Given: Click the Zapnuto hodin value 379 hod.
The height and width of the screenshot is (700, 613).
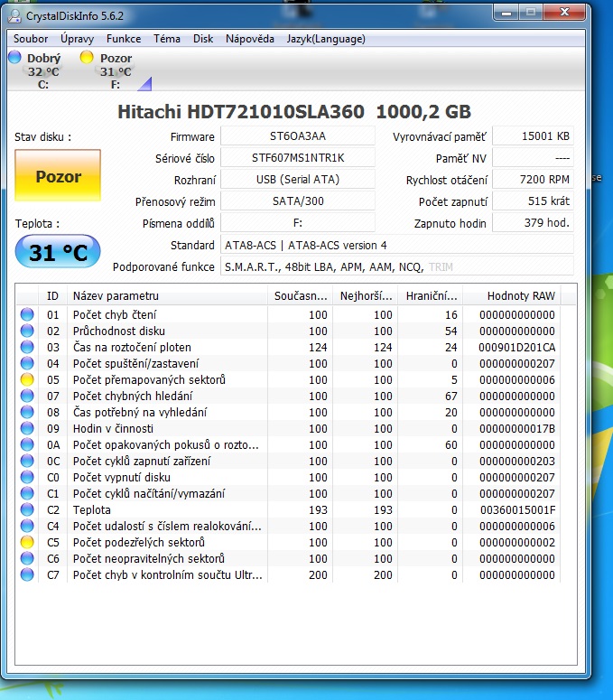Looking at the screenshot, I should 533,223.
